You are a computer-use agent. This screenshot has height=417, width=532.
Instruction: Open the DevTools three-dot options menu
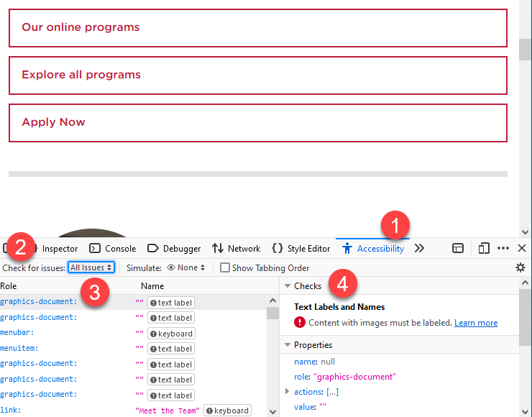tap(503, 248)
